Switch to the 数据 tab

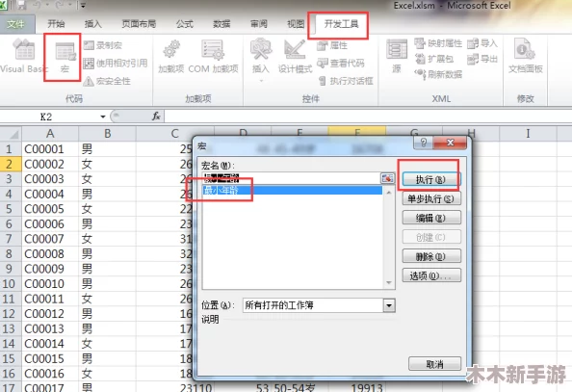(x=221, y=24)
